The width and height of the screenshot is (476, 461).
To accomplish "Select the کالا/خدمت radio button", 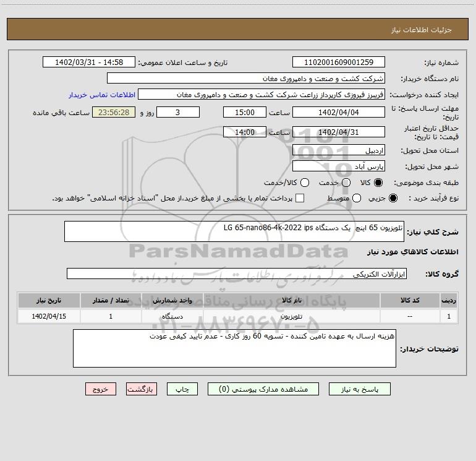I will 305,183.
